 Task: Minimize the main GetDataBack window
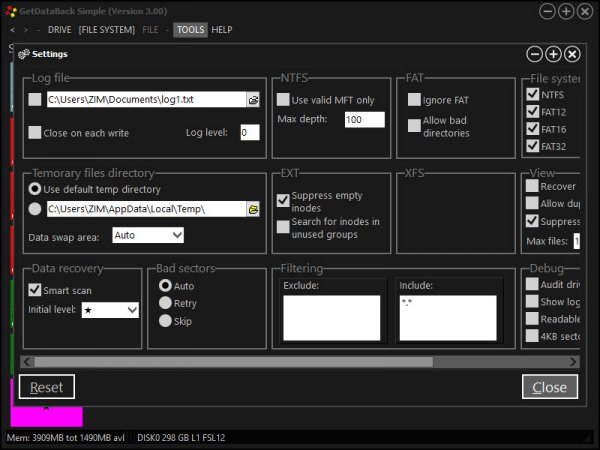547,11
